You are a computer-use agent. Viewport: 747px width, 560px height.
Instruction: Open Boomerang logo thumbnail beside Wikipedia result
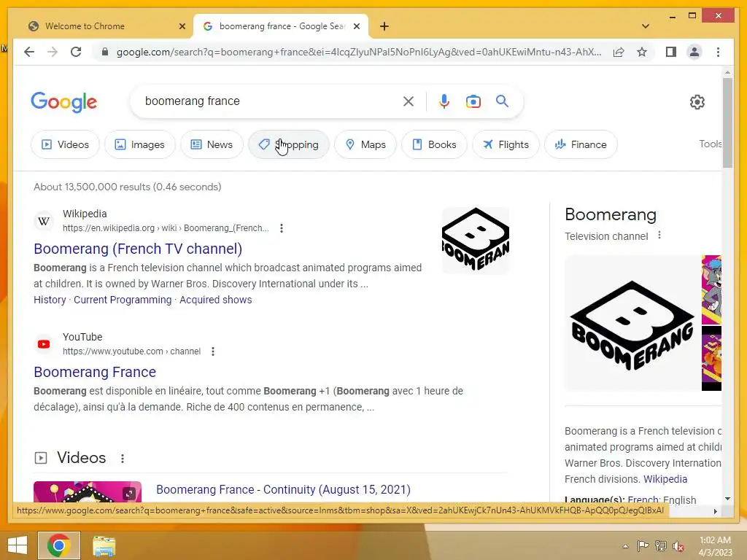point(476,240)
